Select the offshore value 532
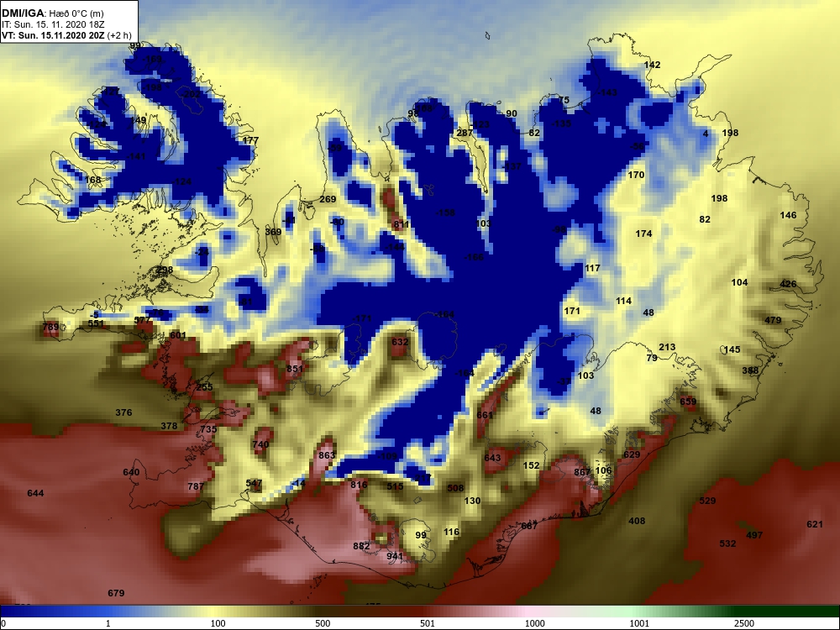This screenshot has width=840, height=630. pyautogui.click(x=727, y=543)
